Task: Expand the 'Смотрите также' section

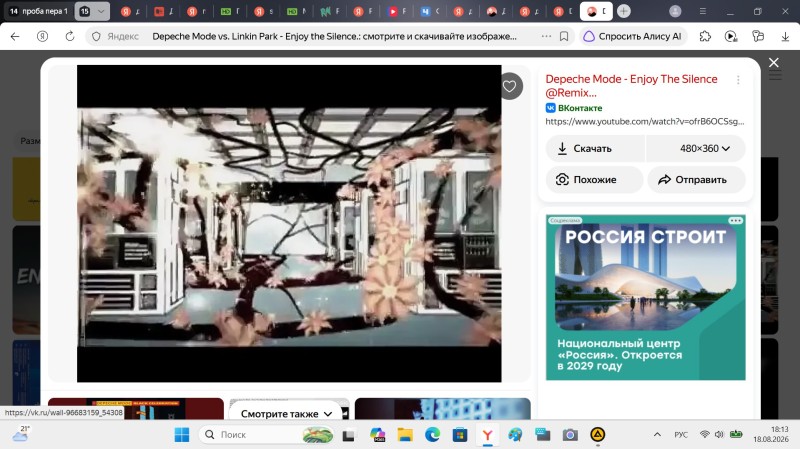Action: pos(286,413)
